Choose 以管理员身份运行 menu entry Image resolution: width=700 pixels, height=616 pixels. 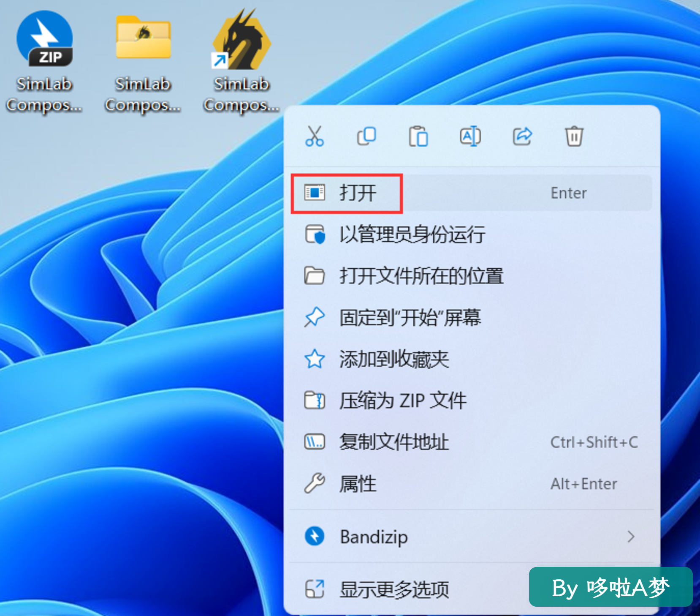pyautogui.click(x=471, y=234)
